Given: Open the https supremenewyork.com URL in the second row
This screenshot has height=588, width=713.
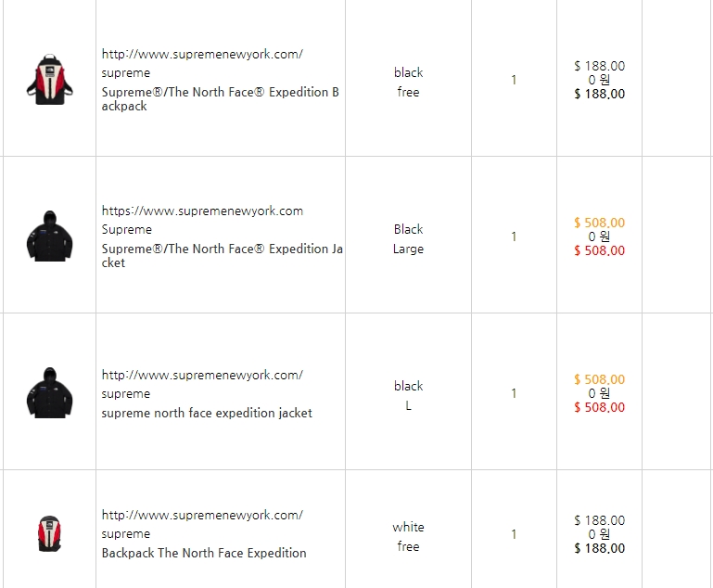Looking at the screenshot, I should point(202,211).
